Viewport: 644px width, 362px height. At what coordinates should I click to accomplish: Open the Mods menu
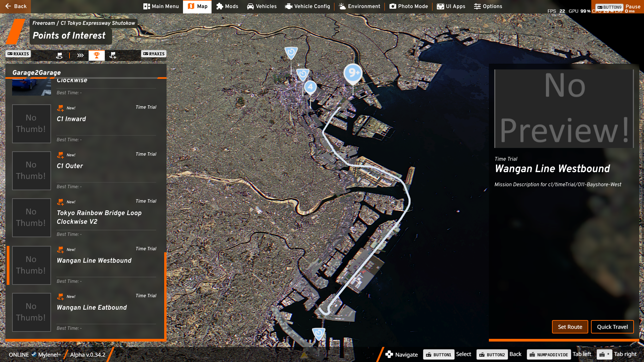(227, 6)
